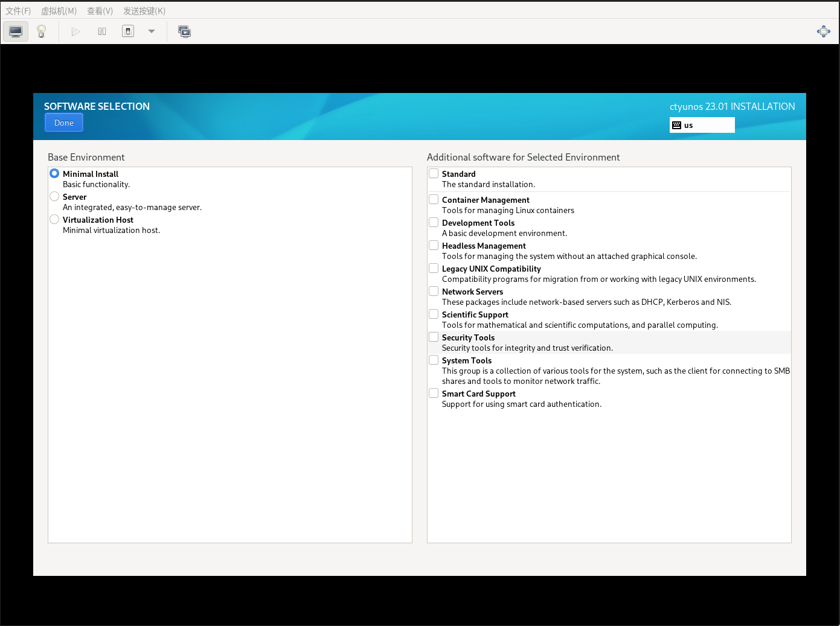The height and width of the screenshot is (626, 840).
Task: Click the 'Legacy UNIX Compatibility' label text
Action: click(492, 269)
